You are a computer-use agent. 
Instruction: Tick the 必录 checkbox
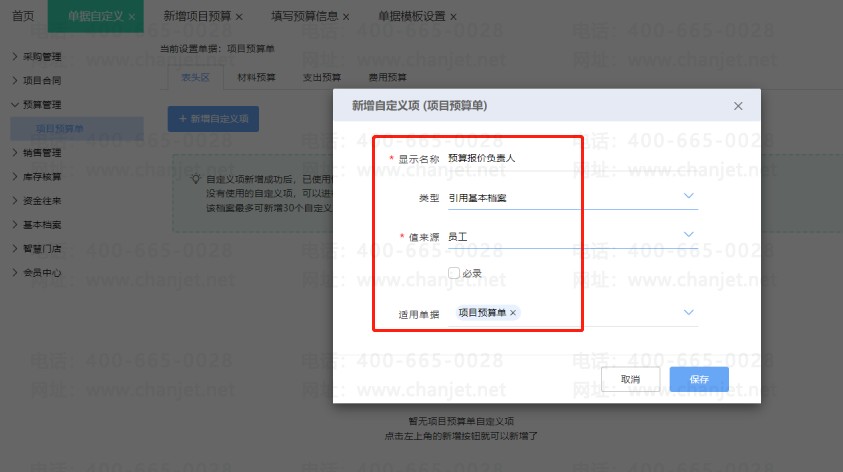pyautogui.click(x=454, y=273)
